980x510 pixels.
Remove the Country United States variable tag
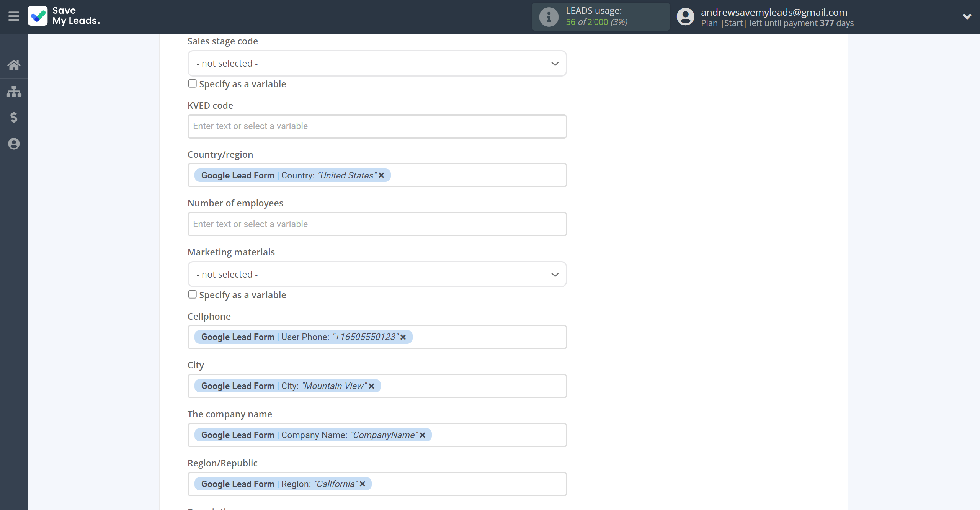[x=381, y=175]
